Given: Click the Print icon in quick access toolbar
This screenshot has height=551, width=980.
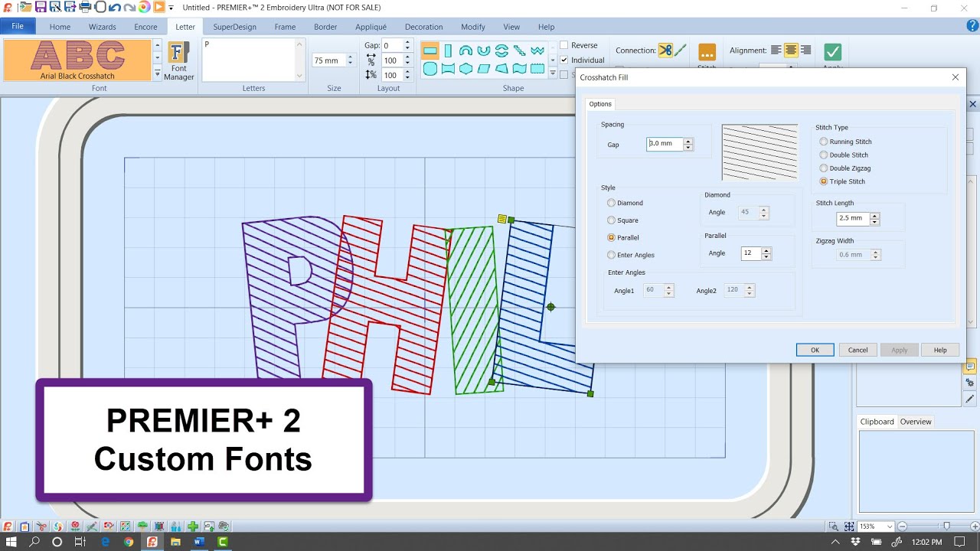Looking at the screenshot, I should [x=85, y=7].
